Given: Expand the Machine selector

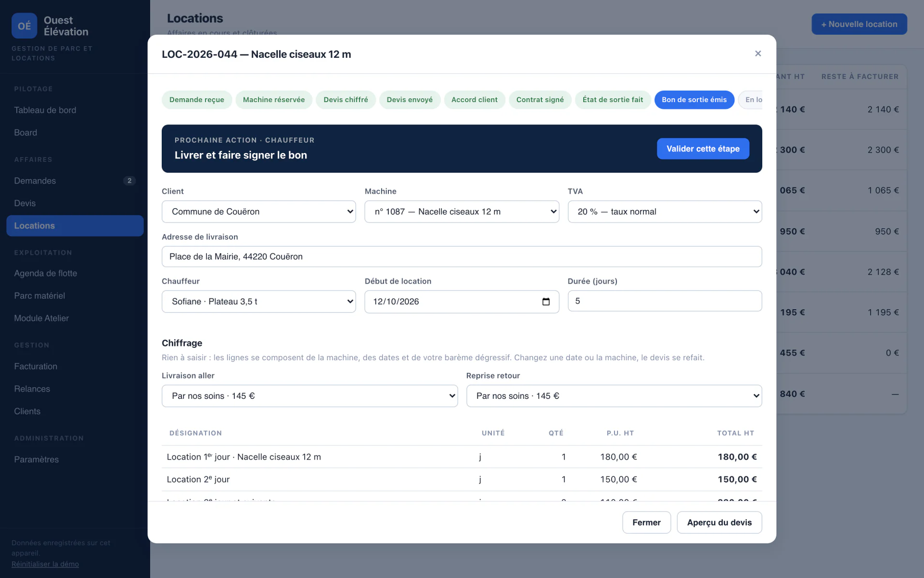Looking at the screenshot, I should [462, 211].
